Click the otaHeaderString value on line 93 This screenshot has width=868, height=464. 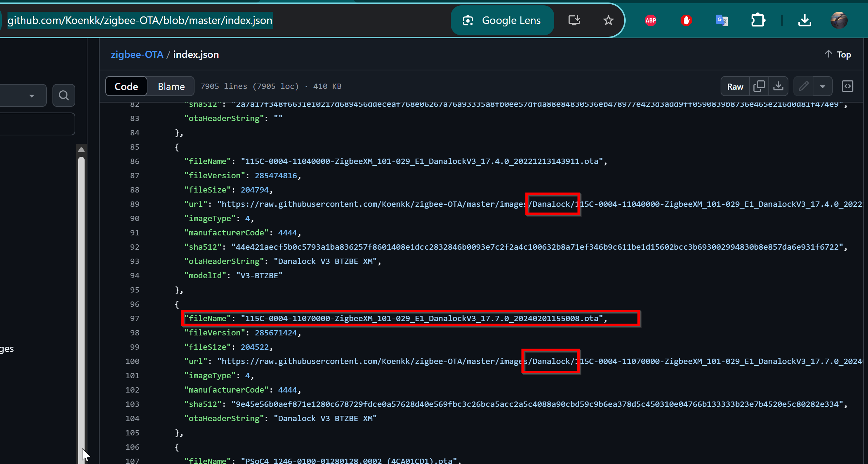(325, 261)
